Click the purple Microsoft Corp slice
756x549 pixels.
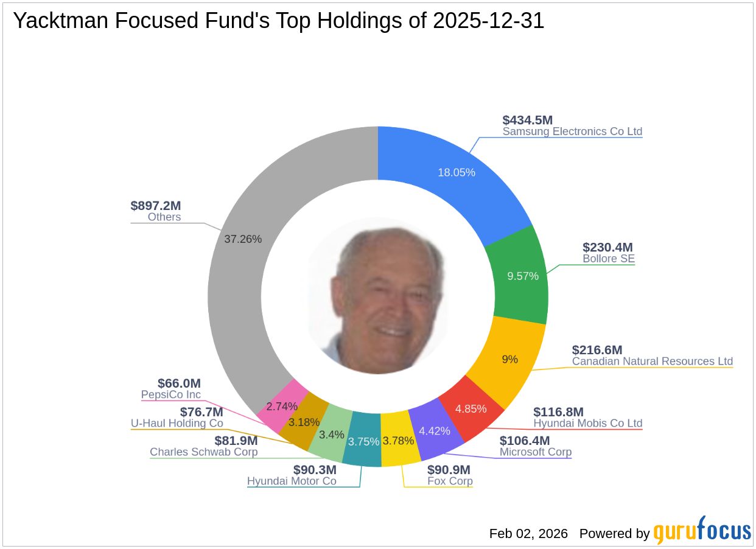pos(434,431)
